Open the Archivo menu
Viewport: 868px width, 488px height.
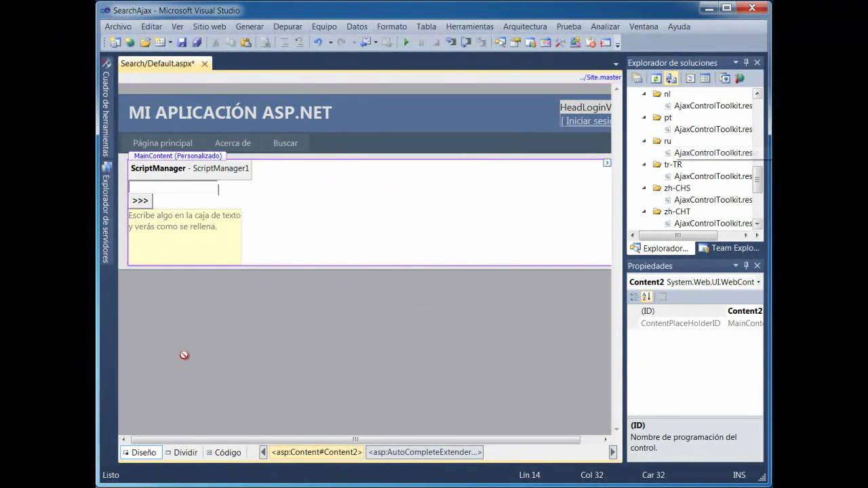pyautogui.click(x=118, y=26)
